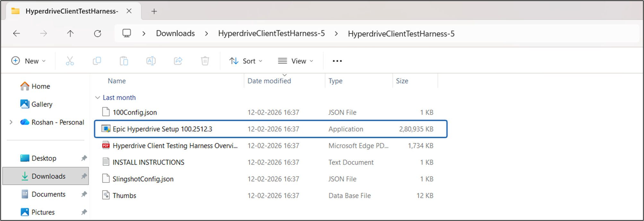Screen dimensions: 644x221
Task: Click the Epic Hyperdrive Setup application icon
Action: click(x=106, y=129)
